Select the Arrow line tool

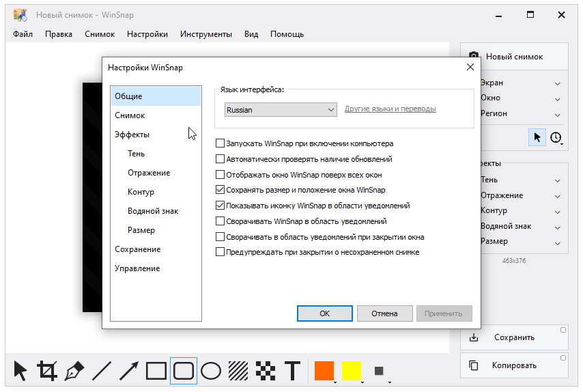(128, 371)
